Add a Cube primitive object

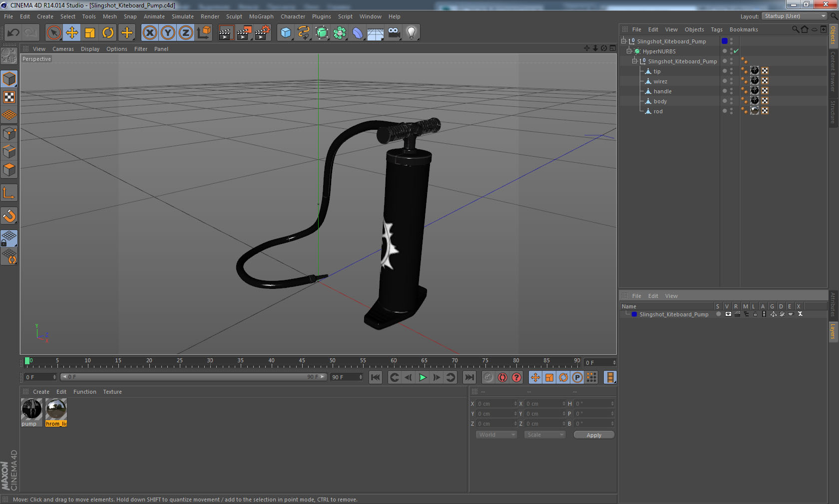[286, 33]
